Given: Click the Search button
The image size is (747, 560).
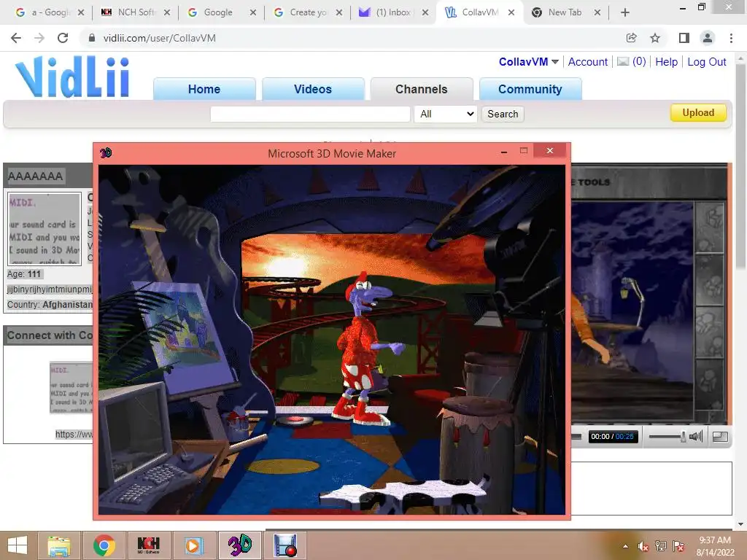Looking at the screenshot, I should pyautogui.click(x=503, y=114).
